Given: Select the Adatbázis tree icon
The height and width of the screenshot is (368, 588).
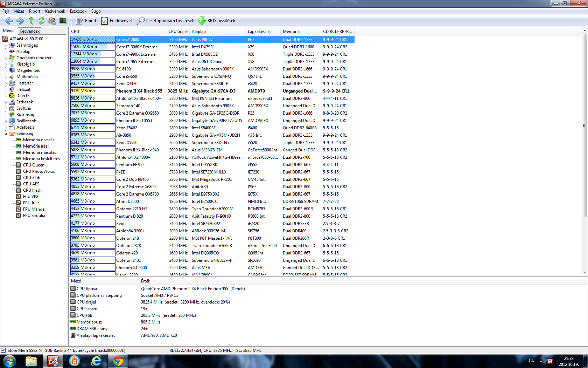Looking at the screenshot, I should pyautogui.click(x=12, y=127).
